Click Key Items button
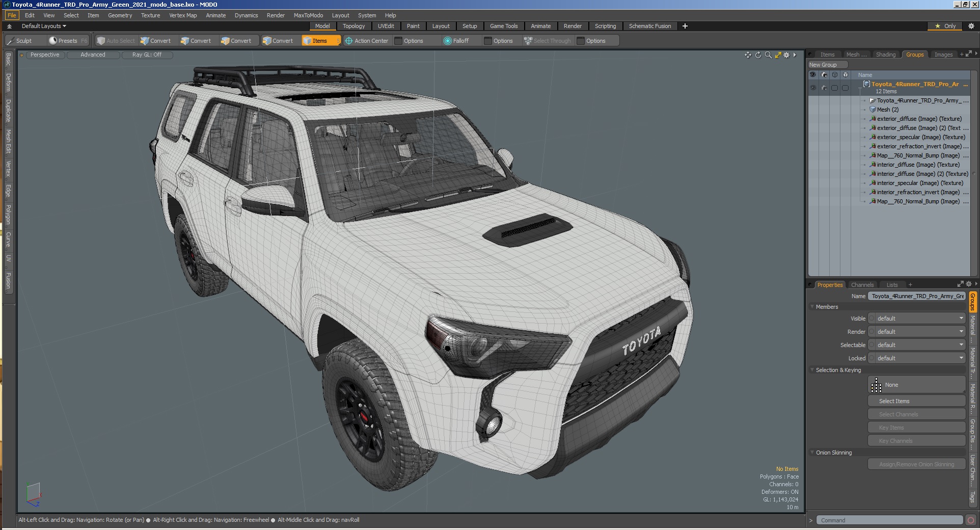Image resolution: width=980 pixels, height=530 pixels. (x=917, y=428)
